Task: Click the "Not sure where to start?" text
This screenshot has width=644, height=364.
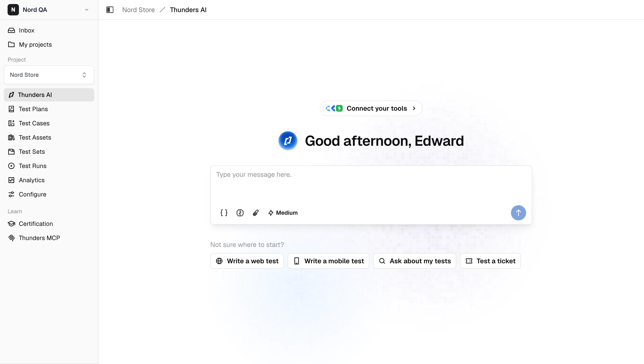Action: click(x=247, y=245)
